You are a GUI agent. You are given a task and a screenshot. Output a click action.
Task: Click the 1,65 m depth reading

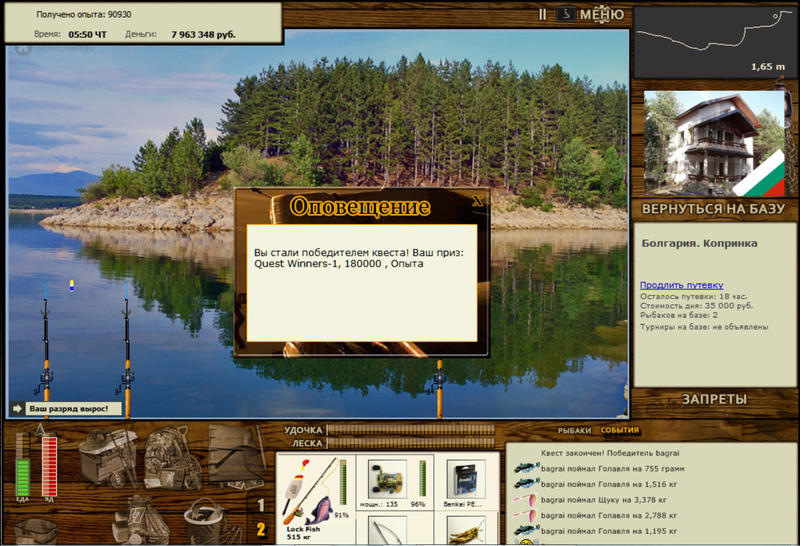coord(768,67)
